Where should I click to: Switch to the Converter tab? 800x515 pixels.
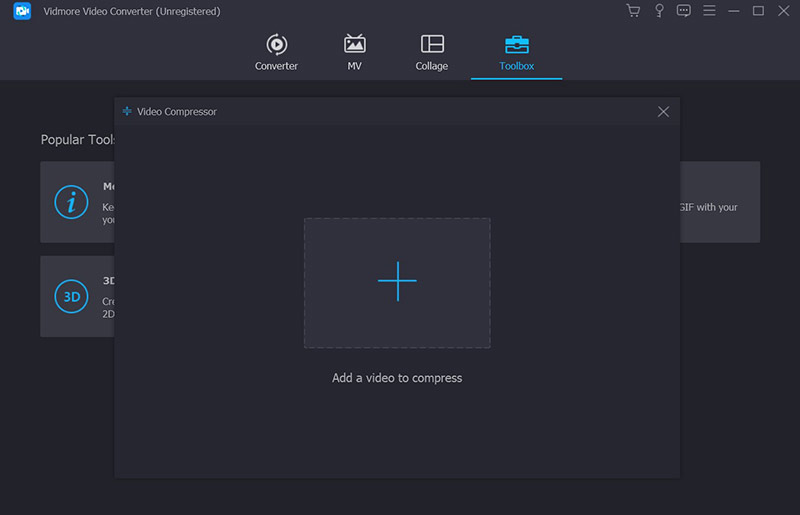click(x=276, y=53)
